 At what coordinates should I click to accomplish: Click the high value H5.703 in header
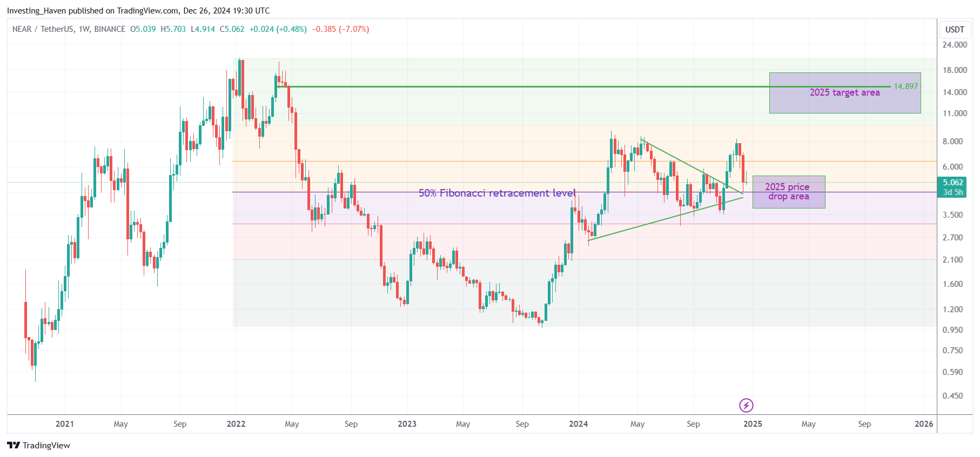click(173, 29)
